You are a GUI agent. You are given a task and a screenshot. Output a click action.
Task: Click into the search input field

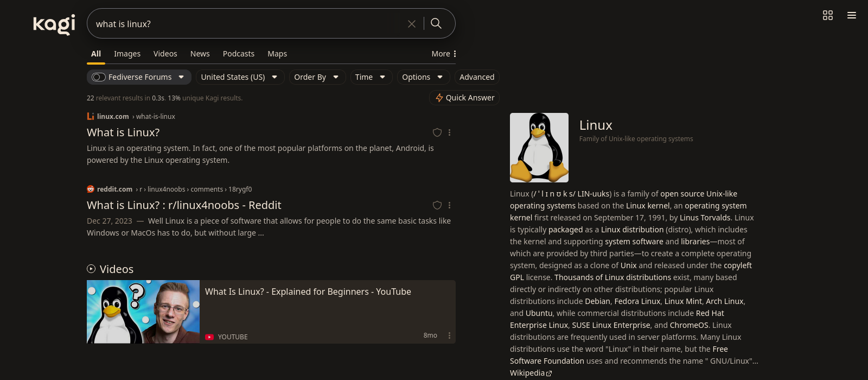click(244, 24)
